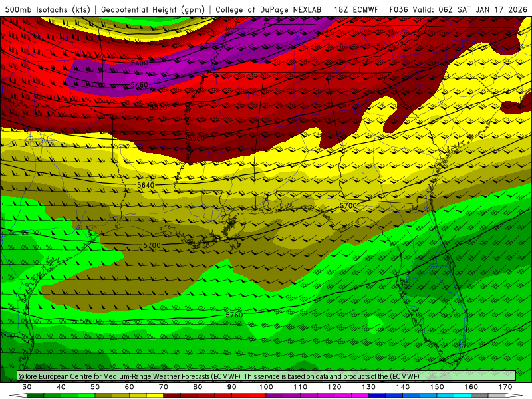The image size is (532, 399).
Task: Click the colorbar tick label '30'
Action: pyautogui.click(x=27, y=387)
